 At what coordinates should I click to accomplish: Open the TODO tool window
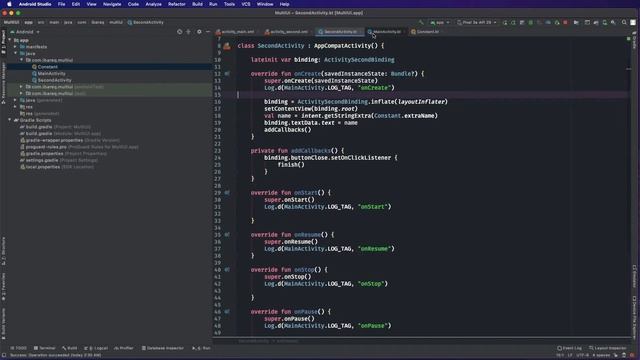pos(18,348)
